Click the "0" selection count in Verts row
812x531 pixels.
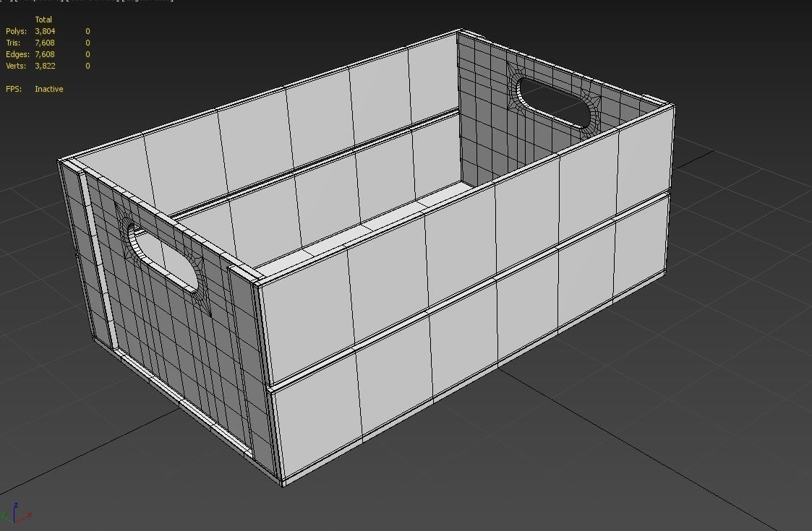[x=87, y=66]
